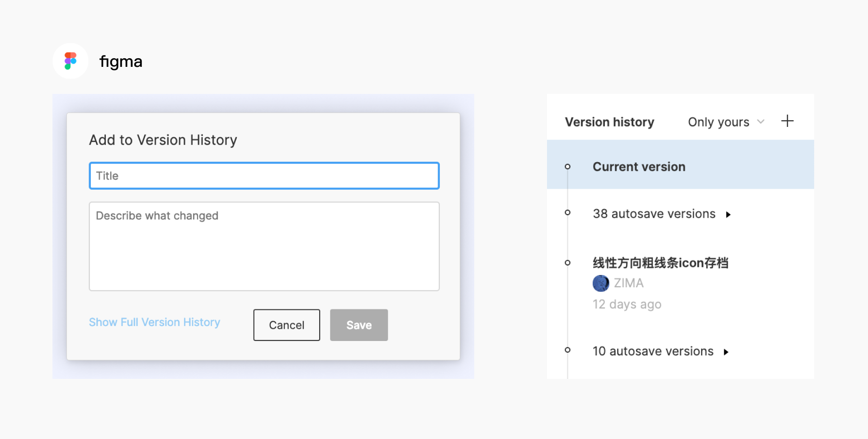
Task: Click the 10 autosave versions label
Action: [x=653, y=351]
